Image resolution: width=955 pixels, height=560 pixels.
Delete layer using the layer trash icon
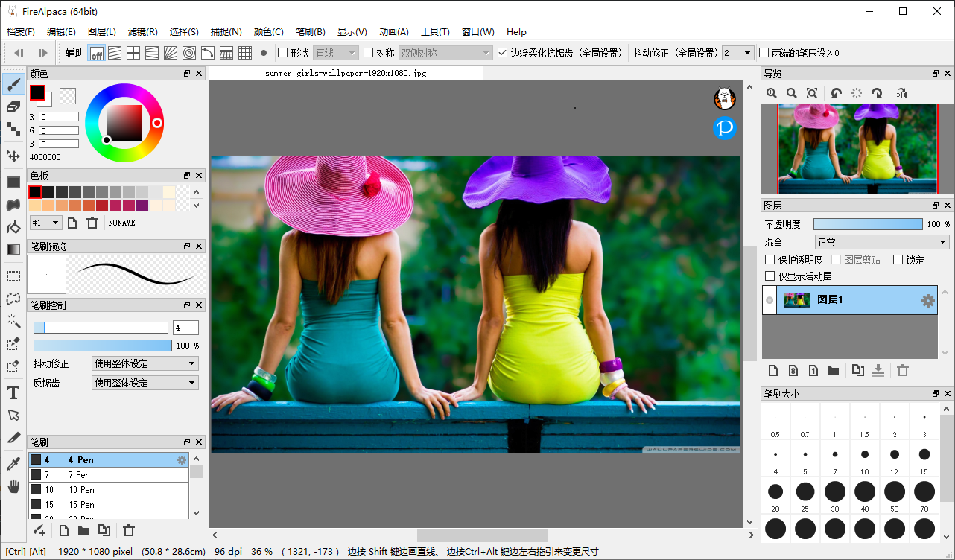pyautogui.click(x=903, y=370)
